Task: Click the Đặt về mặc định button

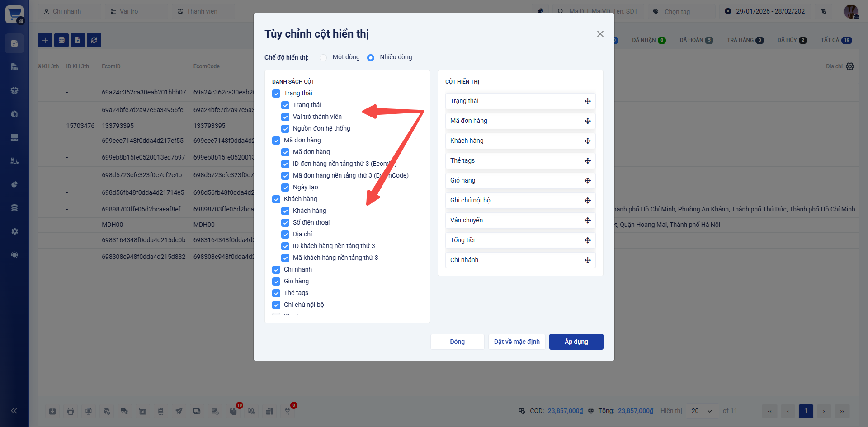Action: point(517,342)
